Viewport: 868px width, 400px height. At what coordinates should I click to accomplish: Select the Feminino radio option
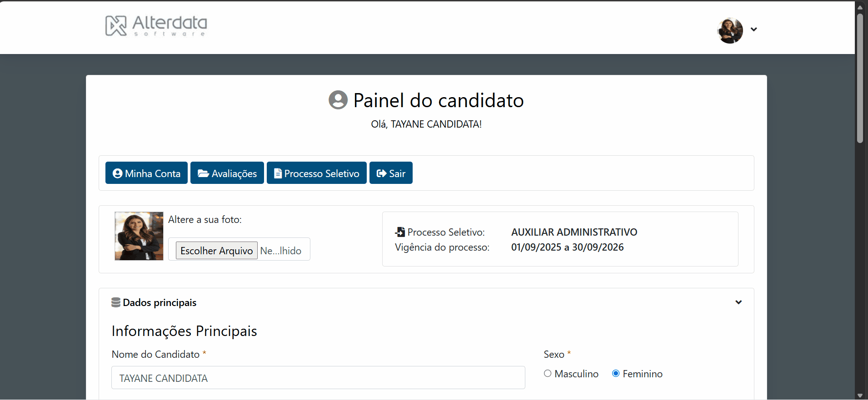(x=616, y=373)
